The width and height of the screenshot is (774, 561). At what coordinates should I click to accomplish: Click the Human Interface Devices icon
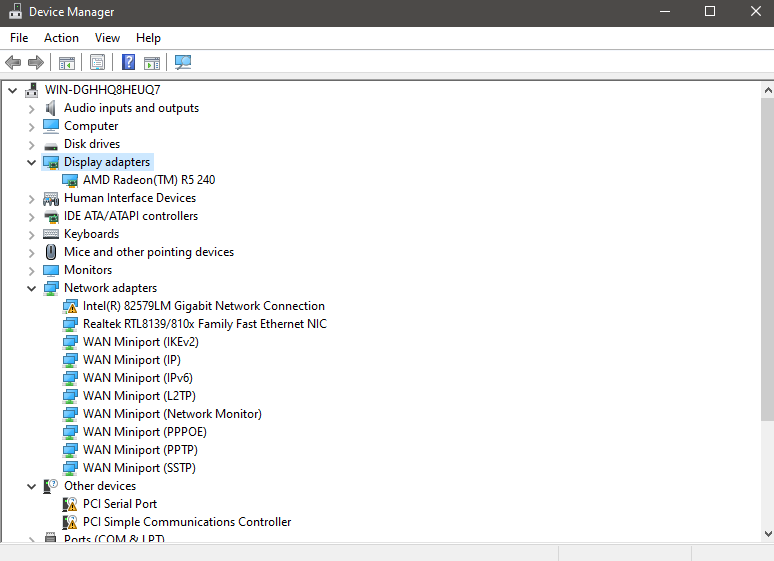[x=51, y=199]
